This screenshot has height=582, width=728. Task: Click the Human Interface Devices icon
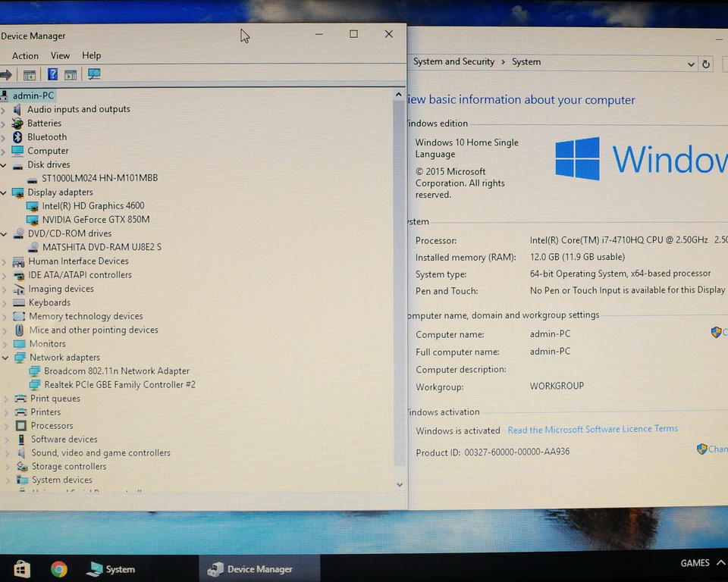tap(18, 261)
